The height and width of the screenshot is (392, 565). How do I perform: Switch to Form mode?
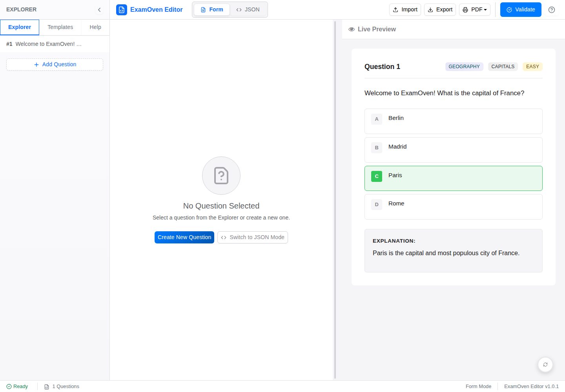[x=212, y=10]
